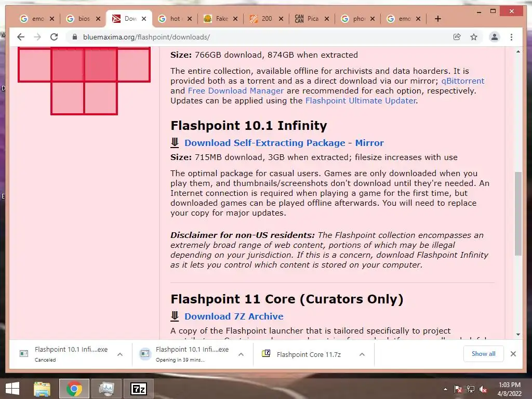This screenshot has height=399, width=532.
Task: Click the Flashpoint logo blocks image
Action: click(84, 81)
